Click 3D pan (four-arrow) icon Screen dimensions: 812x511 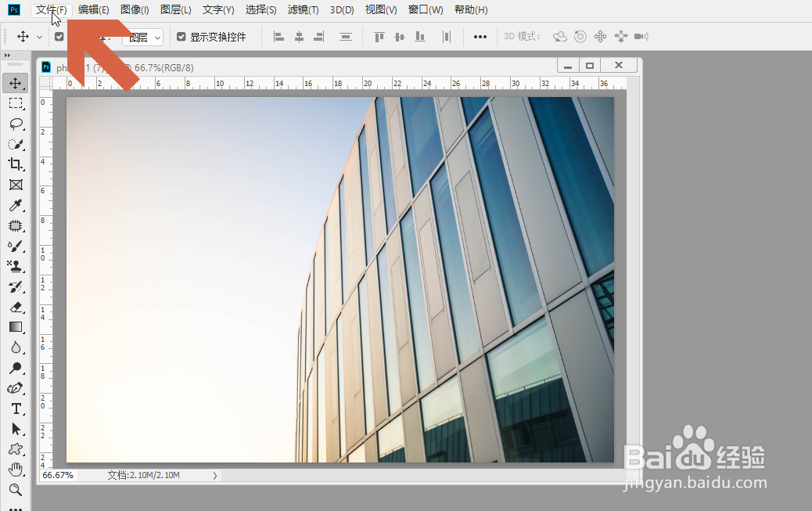(600, 36)
